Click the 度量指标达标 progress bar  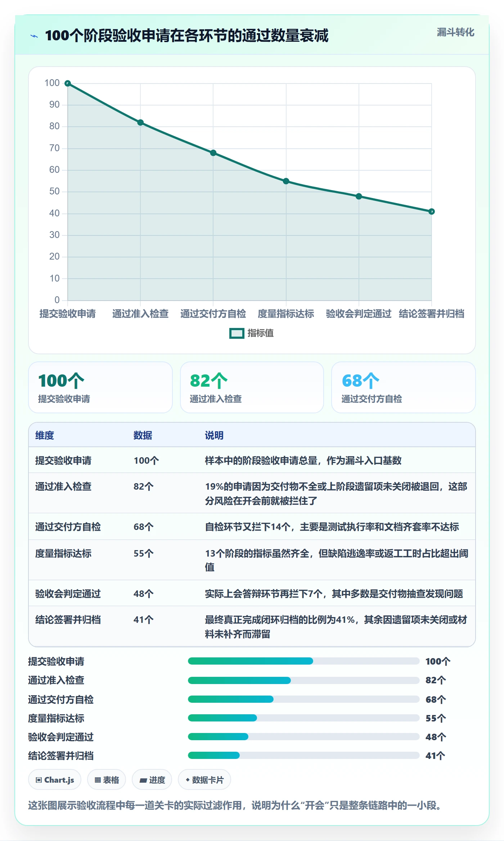coord(304,718)
